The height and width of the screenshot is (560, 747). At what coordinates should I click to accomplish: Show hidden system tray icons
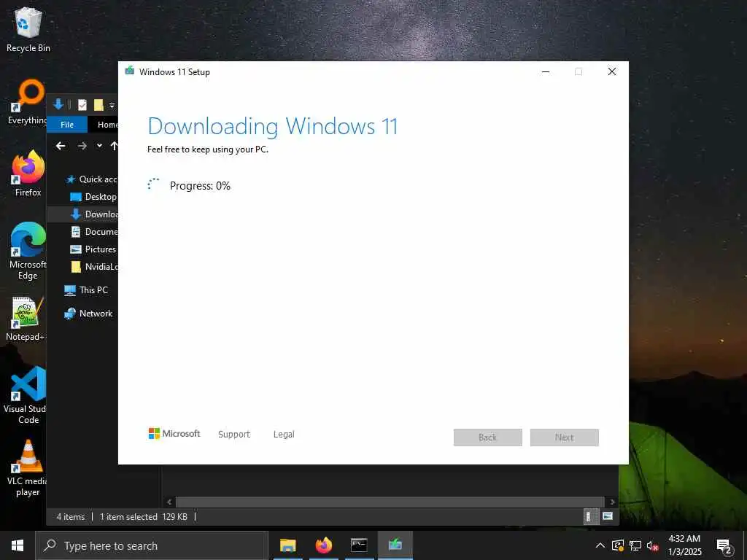click(600, 545)
